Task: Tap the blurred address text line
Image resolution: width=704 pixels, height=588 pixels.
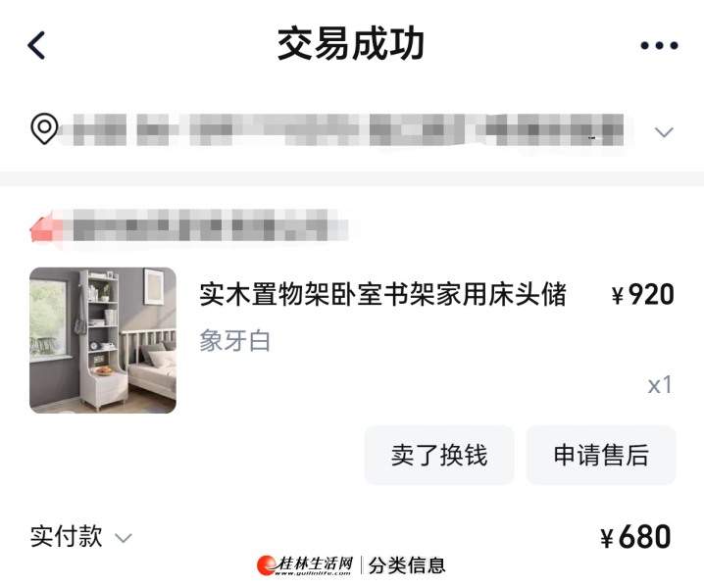Action: coord(348,130)
